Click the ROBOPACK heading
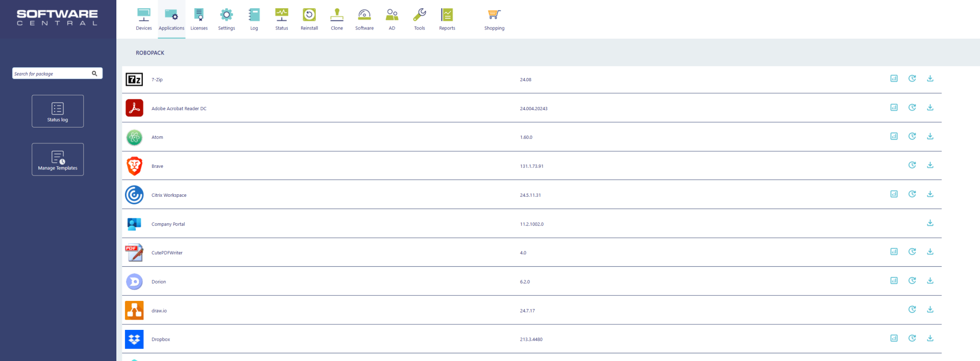Screen dimensions: 980x361 coord(150,53)
